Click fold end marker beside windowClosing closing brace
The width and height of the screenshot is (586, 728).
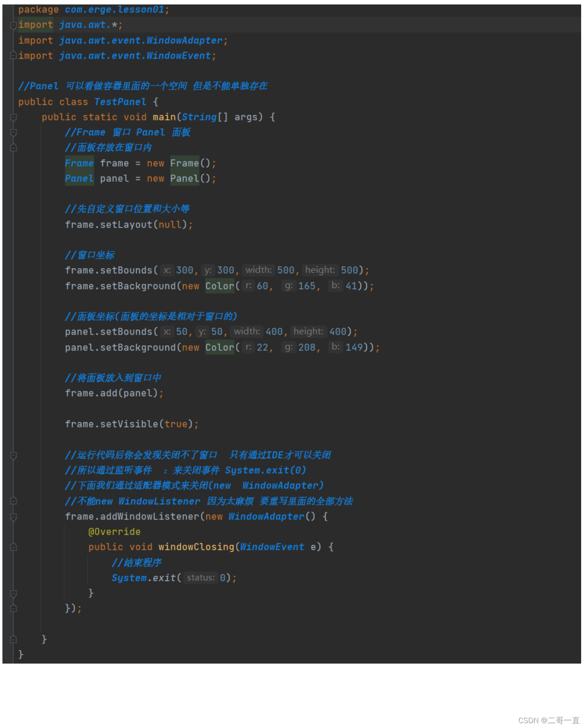click(13, 594)
